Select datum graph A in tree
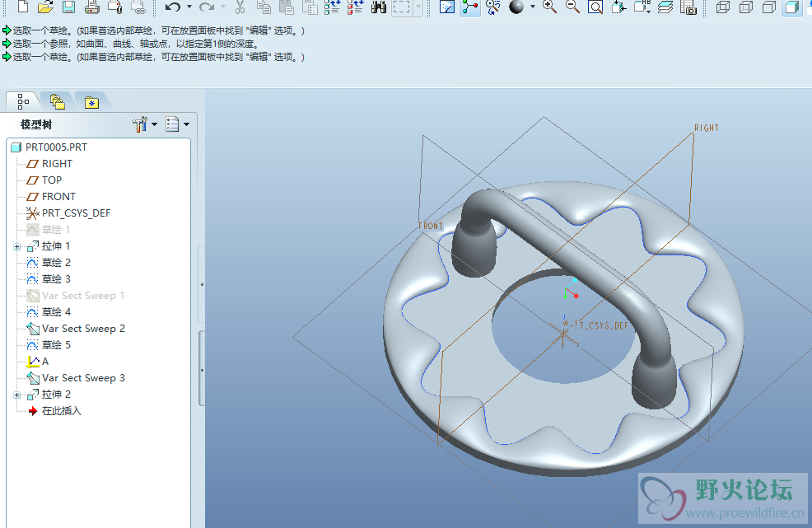Image resolution: width=812 pixels, height=528 pixels. click(x=38, y=362)
